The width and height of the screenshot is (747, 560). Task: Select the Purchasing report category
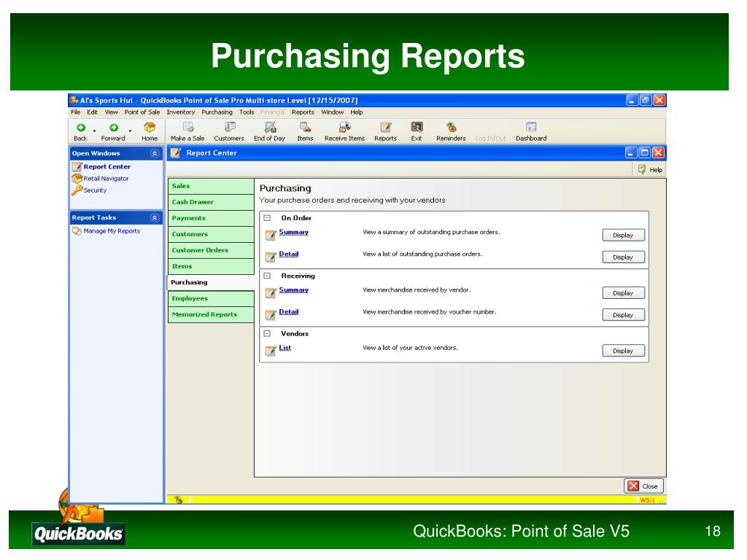[211, 282]
